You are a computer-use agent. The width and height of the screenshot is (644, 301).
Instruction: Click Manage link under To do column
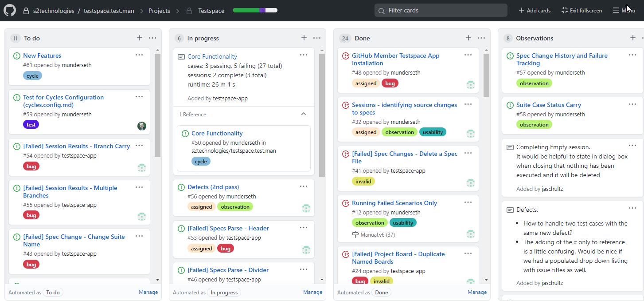(148, 292)
